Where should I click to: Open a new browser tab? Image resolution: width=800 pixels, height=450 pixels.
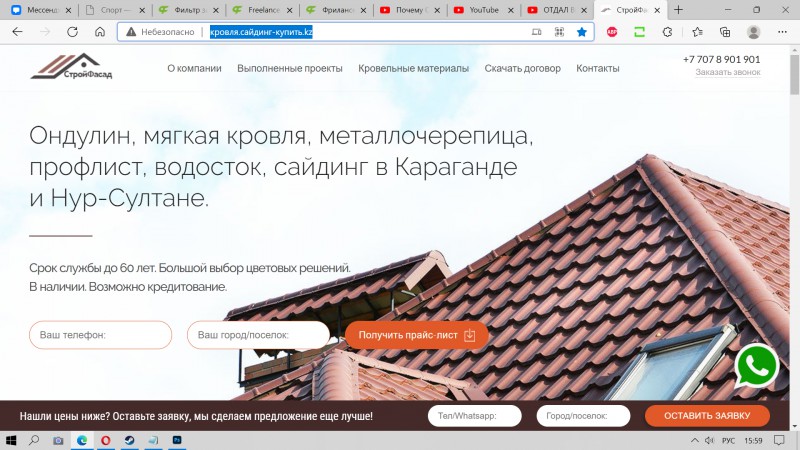678,10
